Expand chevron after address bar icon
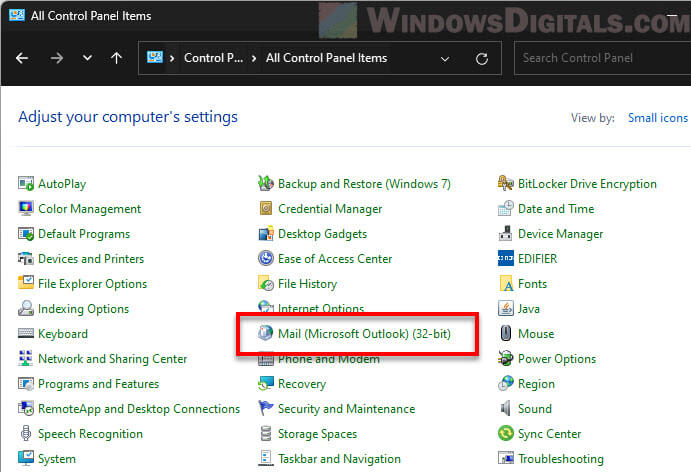The width and height of the screenshot is (691, 472). pyautogui.click(x=172, y=58)
